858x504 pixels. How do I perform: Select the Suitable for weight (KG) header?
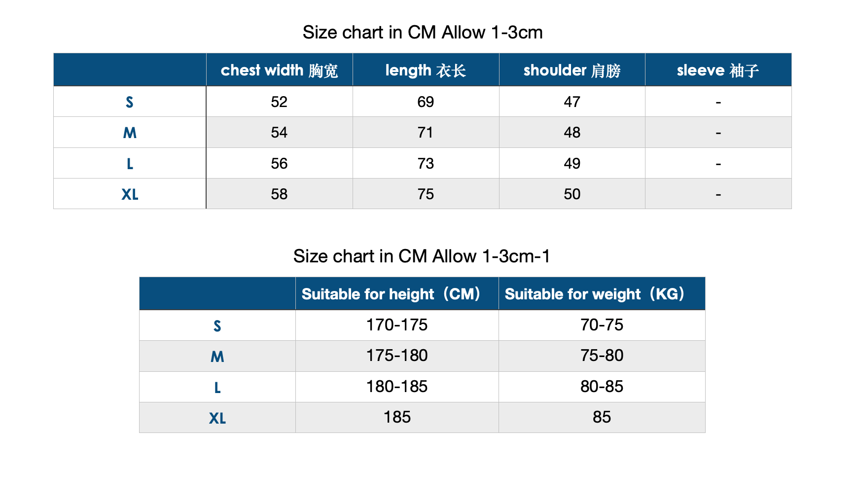pyautogui.click(x=602, y=294)
